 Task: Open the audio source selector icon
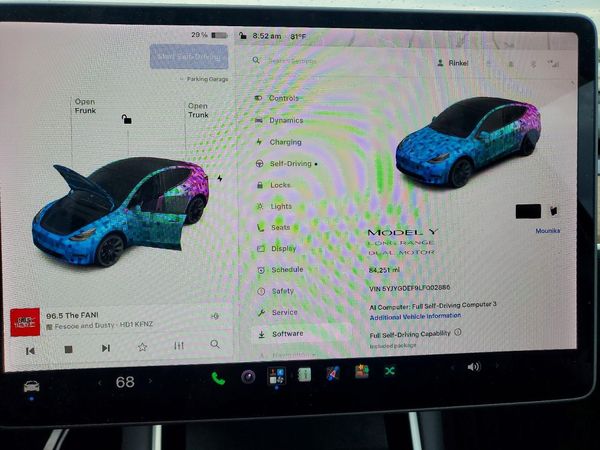tap(215, 316)
